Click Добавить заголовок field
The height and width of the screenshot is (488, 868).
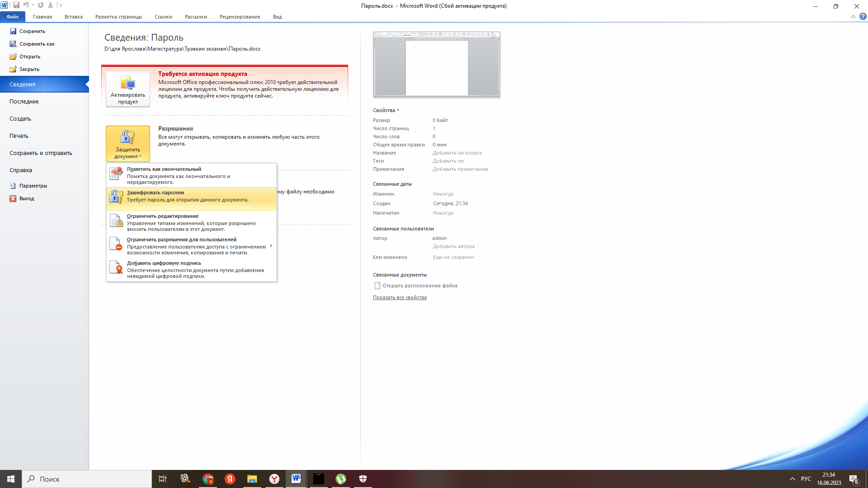pyautogui.click(x=458, y=153)
